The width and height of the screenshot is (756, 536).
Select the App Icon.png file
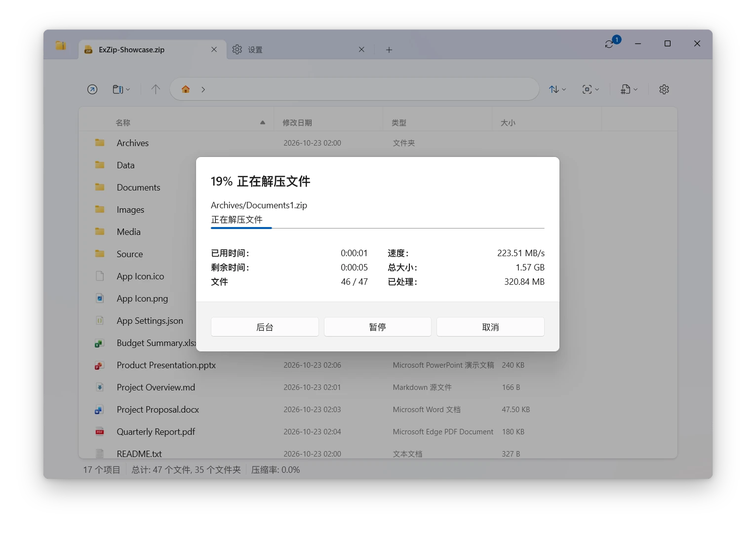click(x=142, y=299)
